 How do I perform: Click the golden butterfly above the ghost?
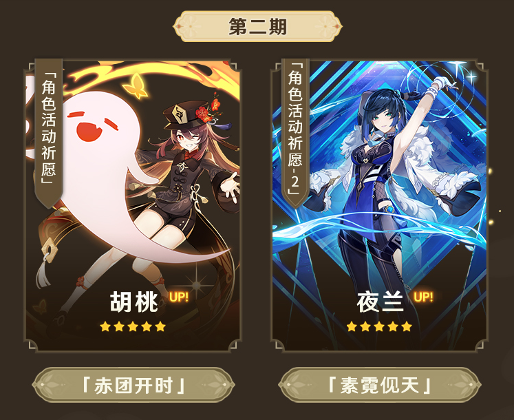pos(136,86)
